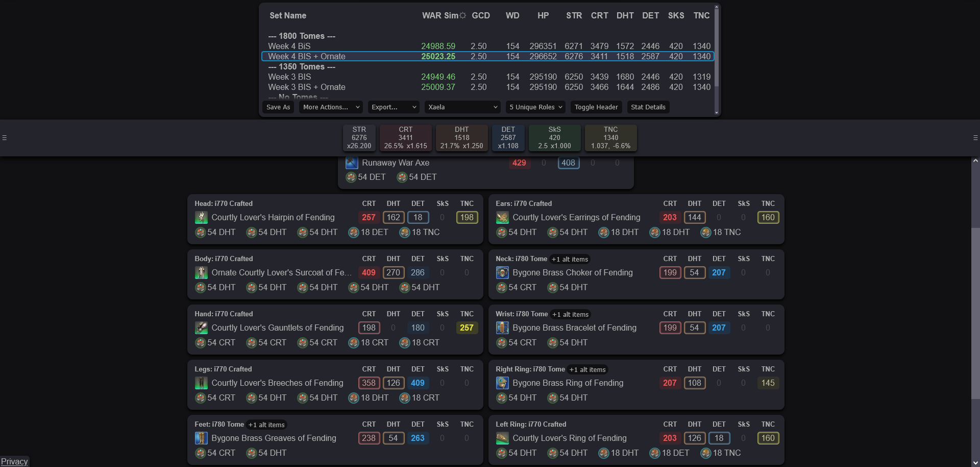Click the 409 CRT value on the Surcoat

click(x=369, y=273)
